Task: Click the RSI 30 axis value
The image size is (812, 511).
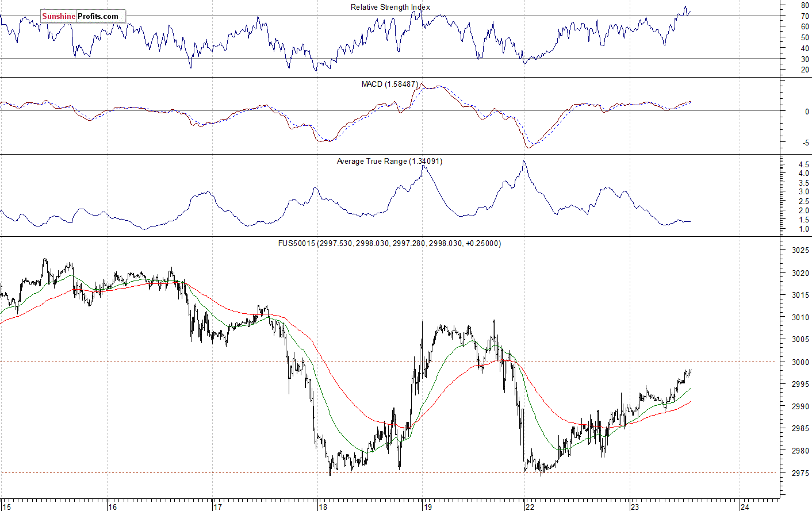Action: coord(805,59)
